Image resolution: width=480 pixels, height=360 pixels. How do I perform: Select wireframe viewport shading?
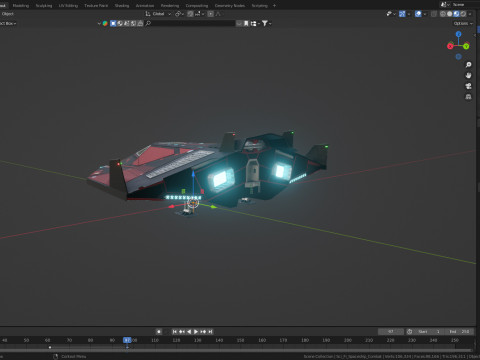443,14
